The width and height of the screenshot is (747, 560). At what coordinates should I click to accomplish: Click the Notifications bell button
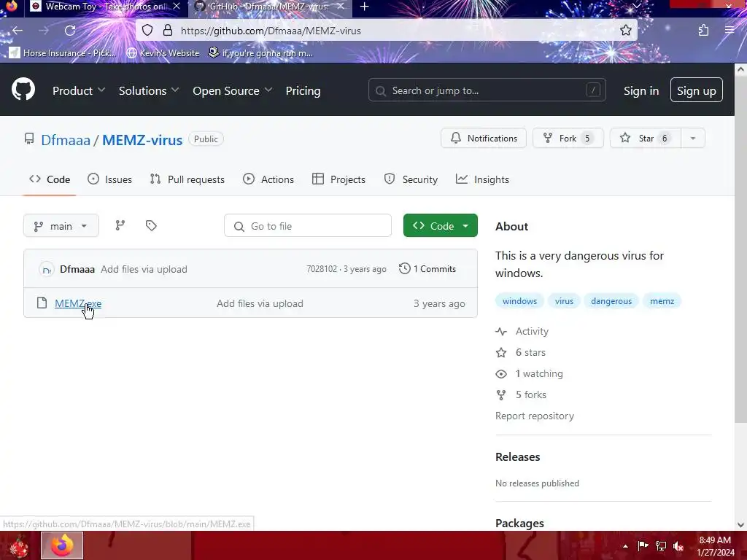pos(484,138)
